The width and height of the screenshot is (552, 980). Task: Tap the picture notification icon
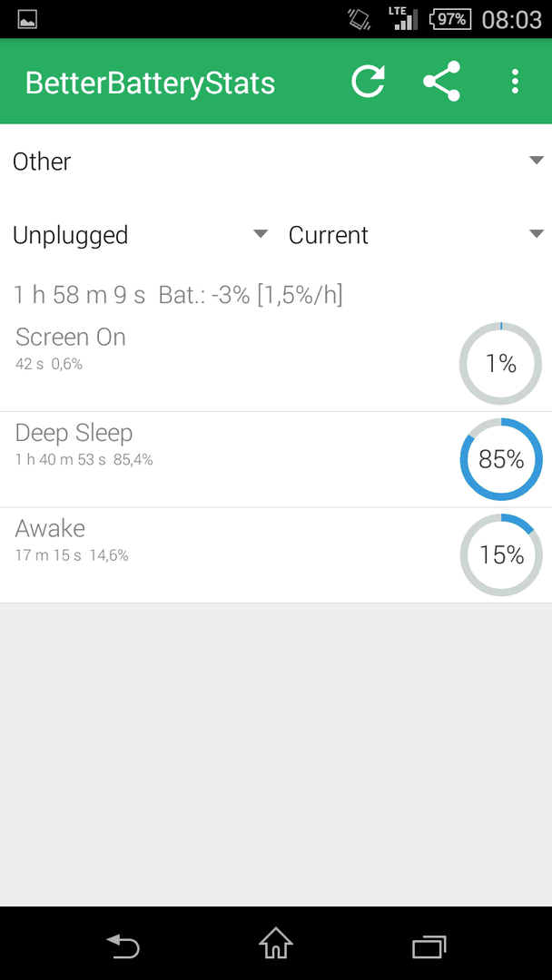pyautogui.click(x=27, y=20)
